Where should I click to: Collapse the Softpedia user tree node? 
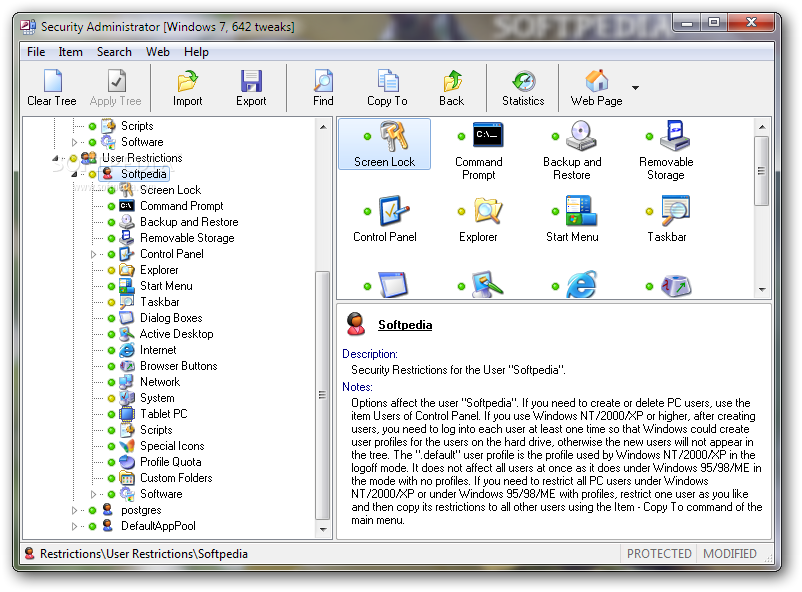[75, 174]
